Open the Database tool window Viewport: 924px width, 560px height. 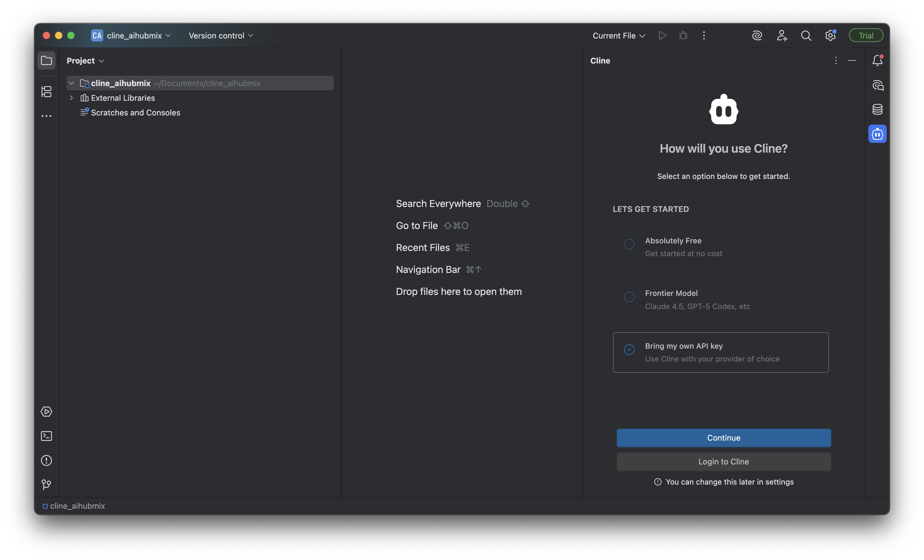(877, 109)
